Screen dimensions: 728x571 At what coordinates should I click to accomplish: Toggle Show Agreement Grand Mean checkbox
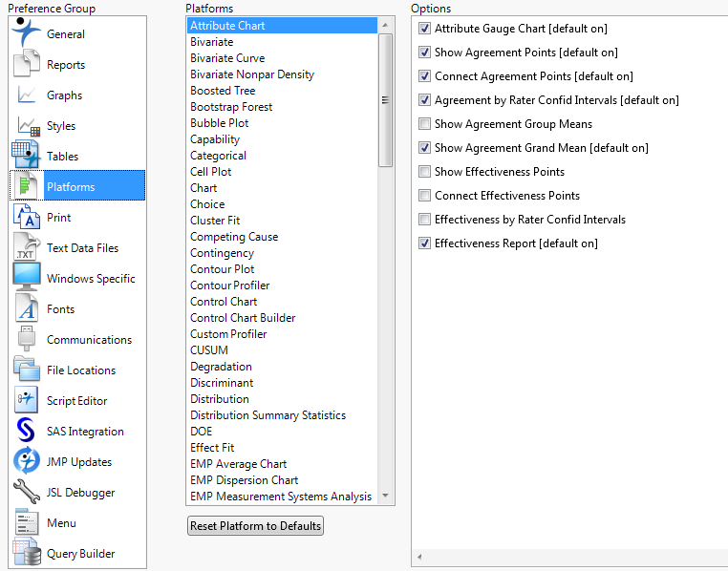424,148
